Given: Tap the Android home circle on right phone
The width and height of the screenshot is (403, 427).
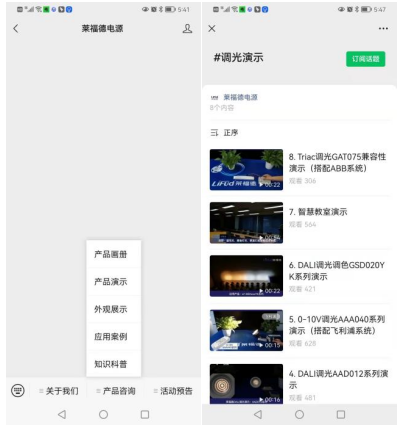Looking at the screenshot, I should (299, 414).
